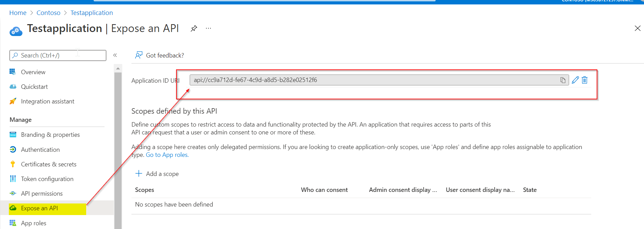Follow the Go to App roles link
Image resolution: width=644 pixels, height=229 pixels.
click(x=167, y=155)
